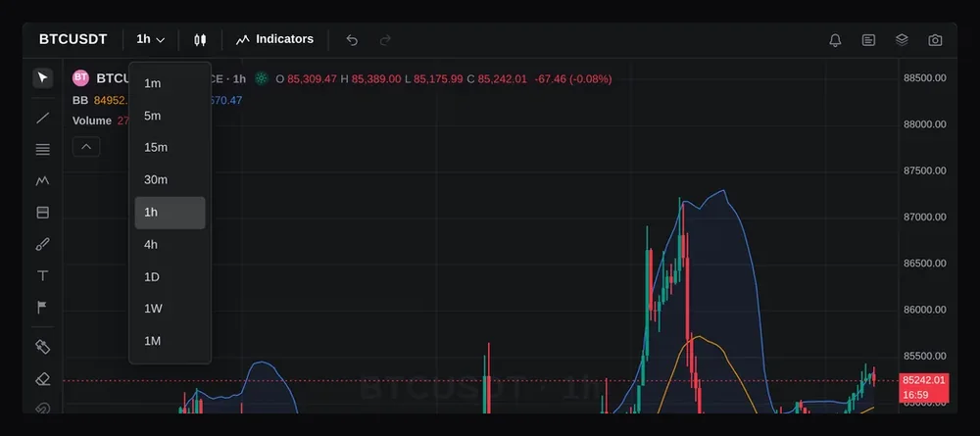
Task: Select the cursor arrow tool
Action: pos(42,78)
